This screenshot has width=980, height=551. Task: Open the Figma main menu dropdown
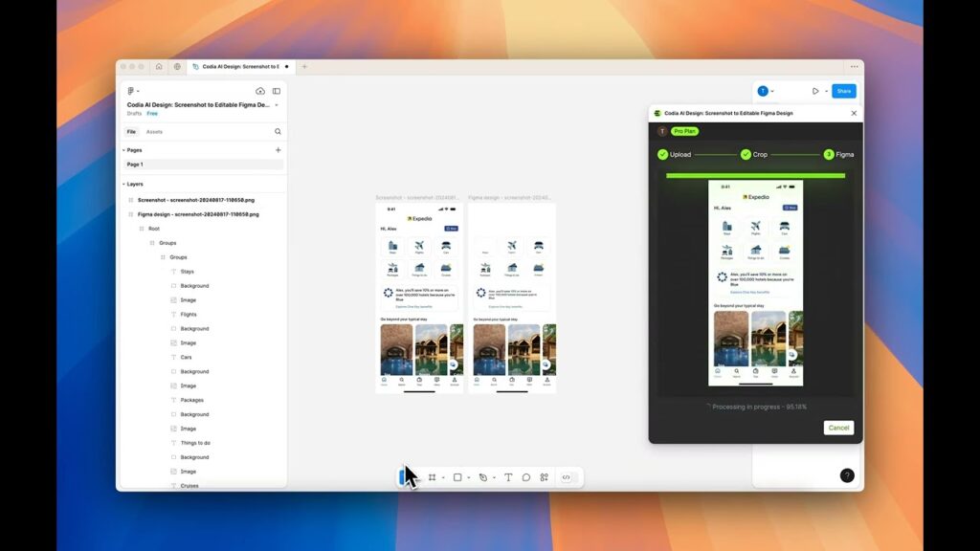(133, 91)
